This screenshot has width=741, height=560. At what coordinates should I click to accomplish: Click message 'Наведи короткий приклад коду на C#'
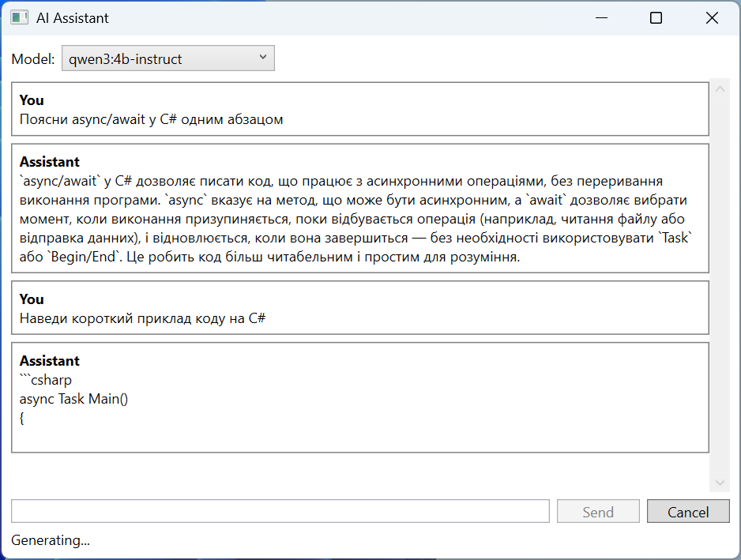[x=142, y=318]
